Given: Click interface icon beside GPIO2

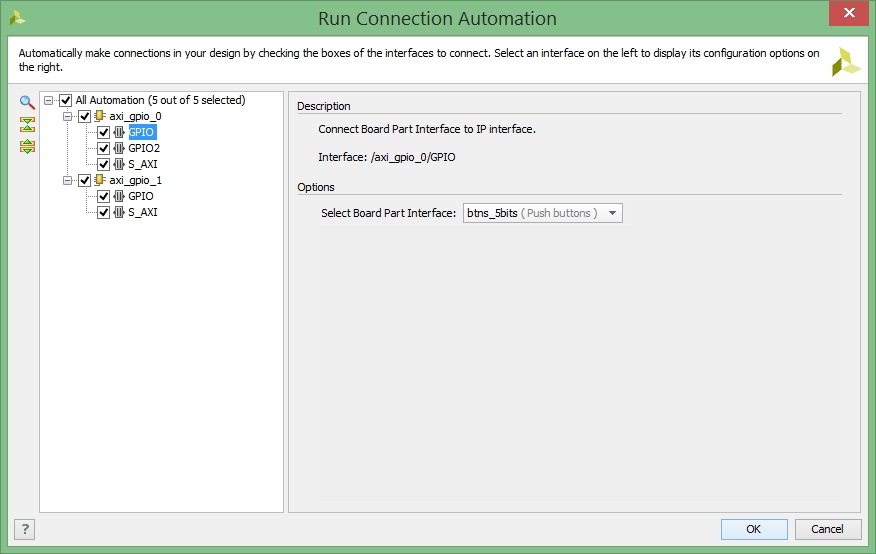Looking at the screenshot, I should tap(118, 148).
